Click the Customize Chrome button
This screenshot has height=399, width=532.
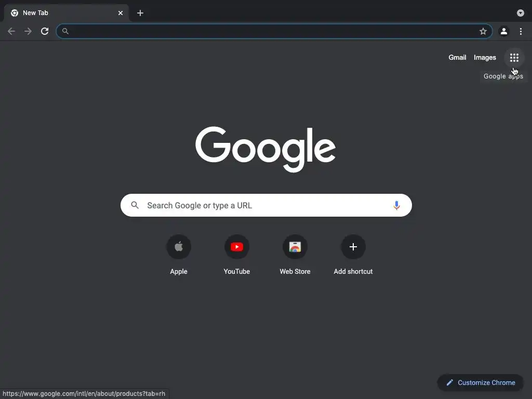click(x=481, y=382)
